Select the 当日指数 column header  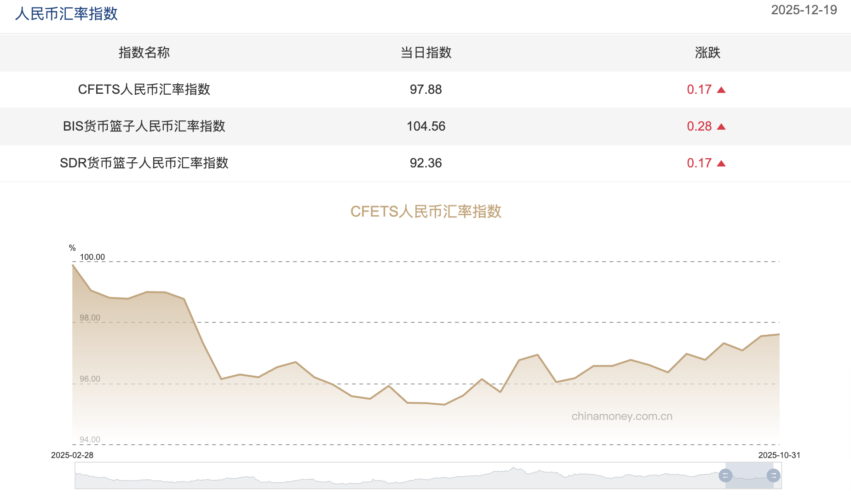(425, 53)
